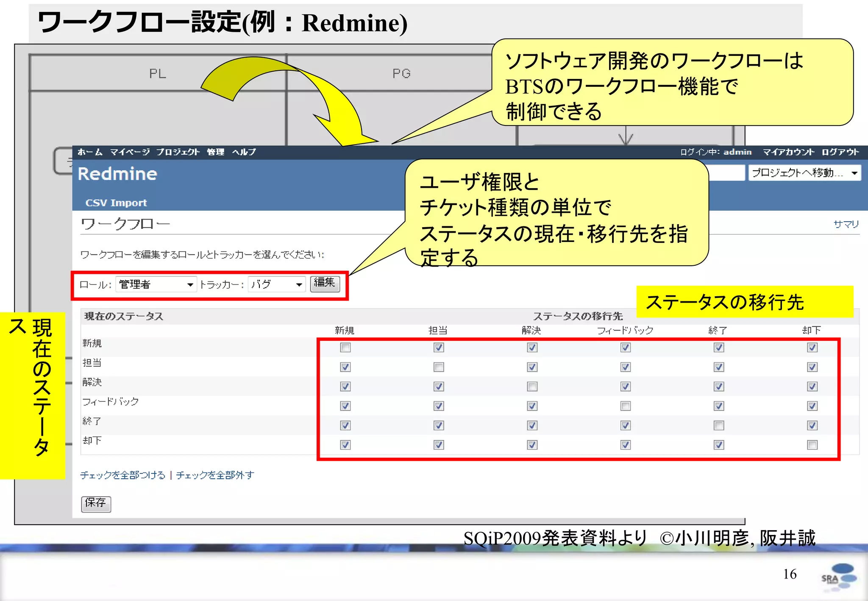The image size is (868, 601).
Task: Click the フィードバック row label
Action: (x=110, y=401)
